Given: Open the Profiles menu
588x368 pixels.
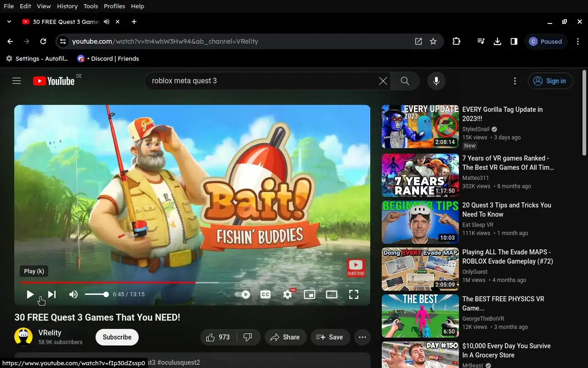Looking at the screenshot, I should click(114, 6).
